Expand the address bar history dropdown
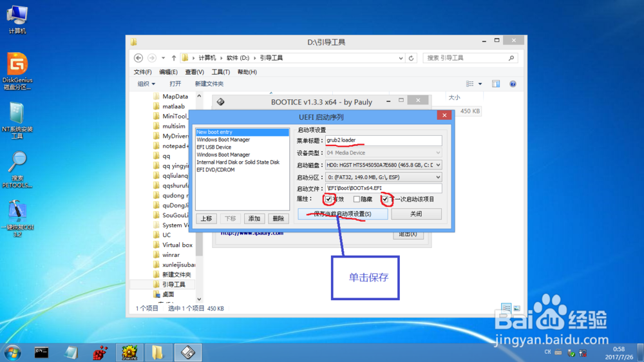644x362 pixels. pos(401,59)
